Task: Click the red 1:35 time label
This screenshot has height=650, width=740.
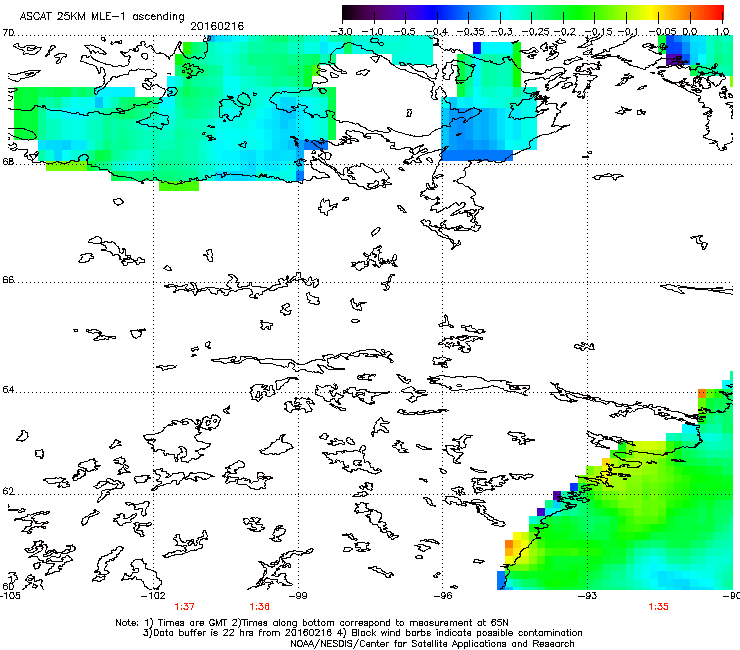Action: coord(658,607)
